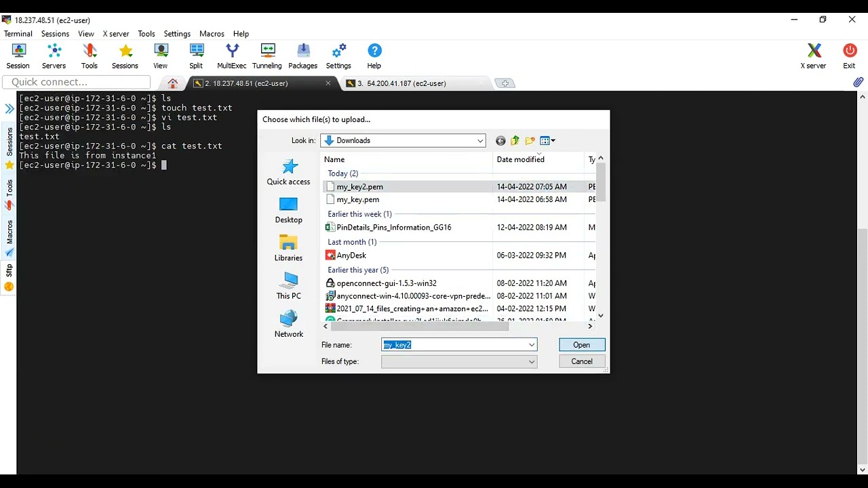Screen dimensions: 868x488
Task: Activate the Split terminal icon
Action: (196, 56)
